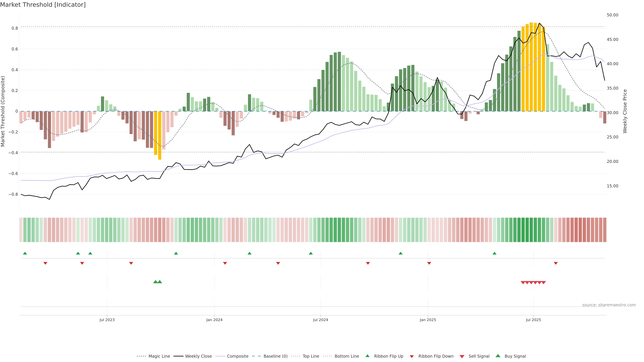
Task: Click the rightmost red sell signal triangle
Action: coord(544,283)
